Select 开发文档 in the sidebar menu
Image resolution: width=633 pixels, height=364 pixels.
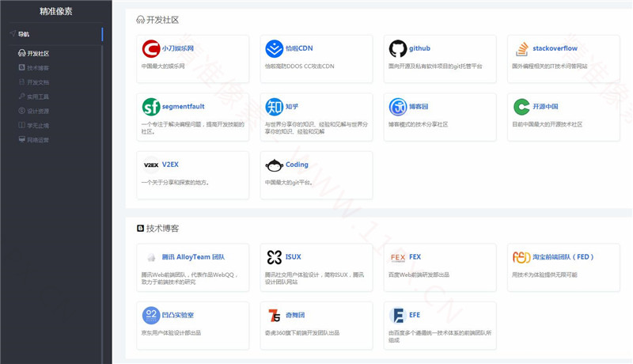tap(38, 82)
